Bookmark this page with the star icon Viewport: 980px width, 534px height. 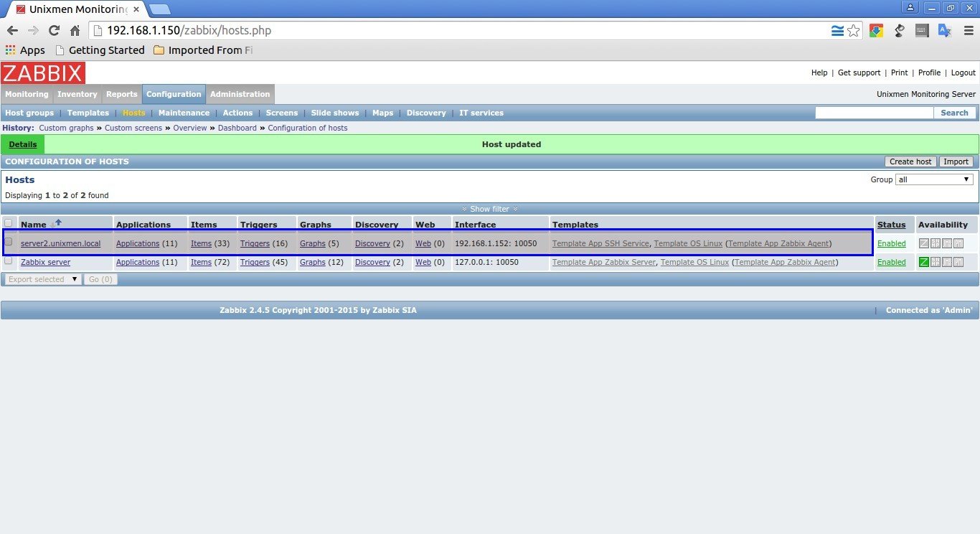point(853,31)
